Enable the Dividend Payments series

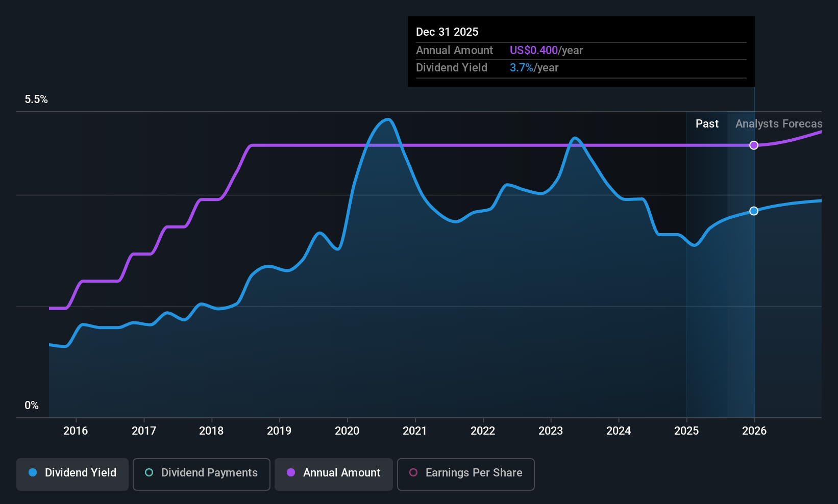tap(202, 474)
